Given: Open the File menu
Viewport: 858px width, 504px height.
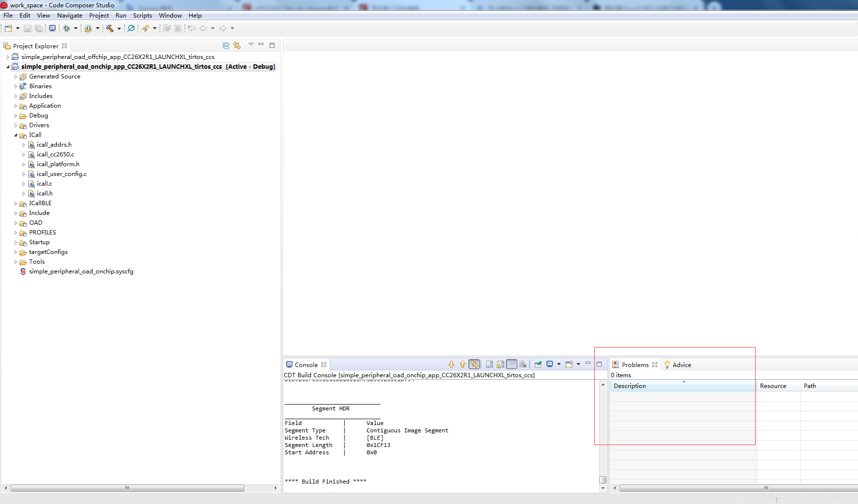Looking at the screenshot, I should click(8, 16).
